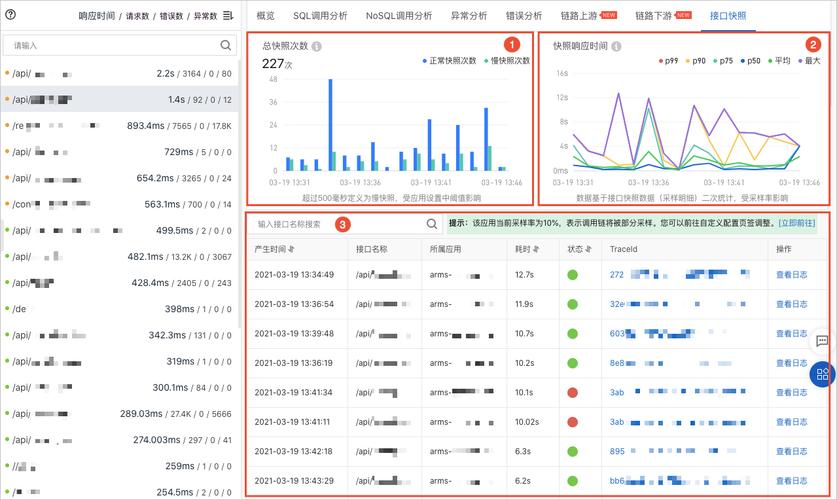Select the interface row with 729ms
Image resolution: width=837 pixels, height=500 pixels.
120,152
